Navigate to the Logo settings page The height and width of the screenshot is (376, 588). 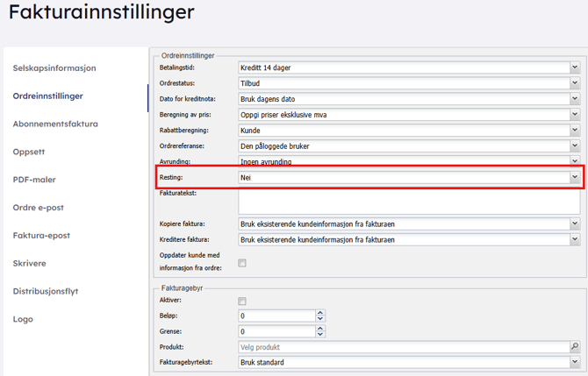23,319
